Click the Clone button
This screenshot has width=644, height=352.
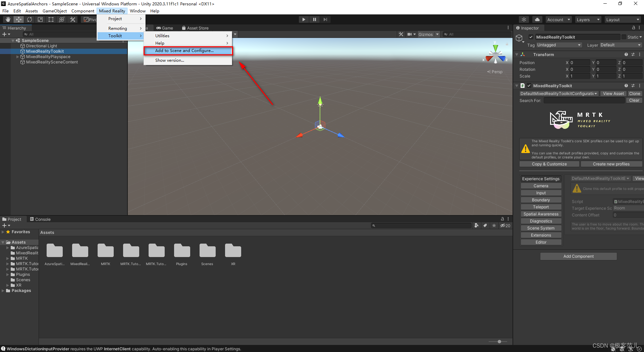coord(635,94)
